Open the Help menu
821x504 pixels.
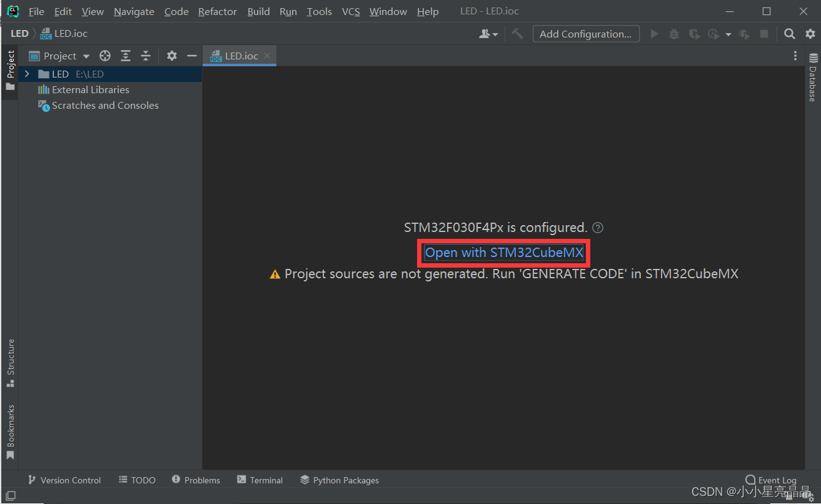[x=428, y=11]
